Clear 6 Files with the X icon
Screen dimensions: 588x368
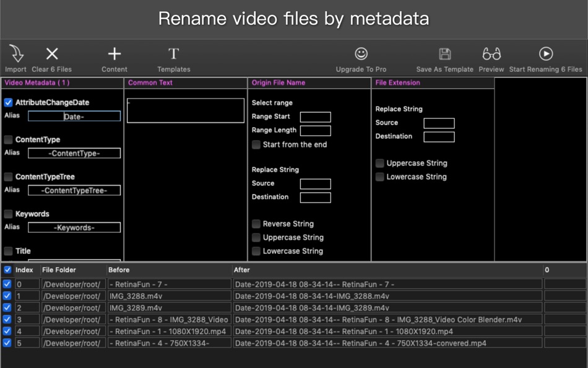pos(52,54)
